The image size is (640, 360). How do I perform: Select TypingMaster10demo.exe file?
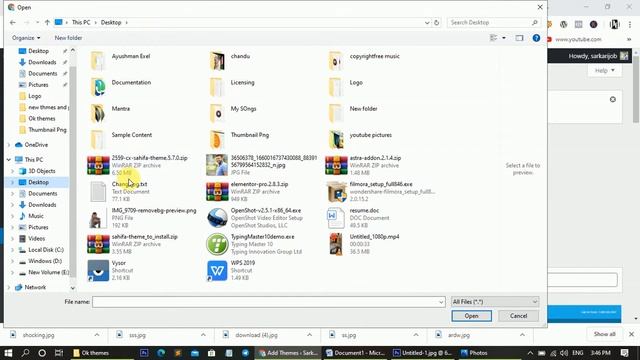coord(255,244)
